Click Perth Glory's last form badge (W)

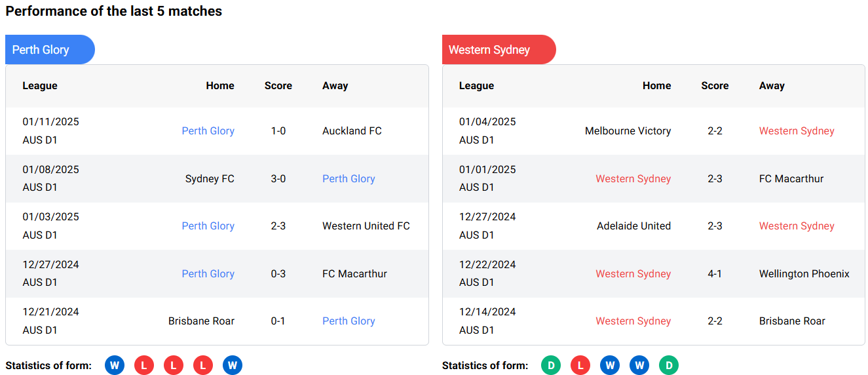pos(233,365)
